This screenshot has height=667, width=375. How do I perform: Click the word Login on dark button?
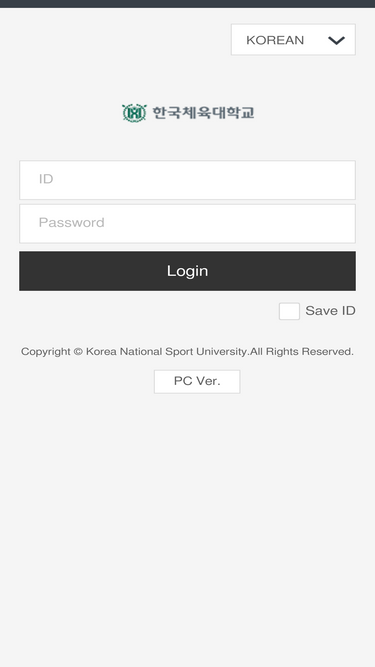coord(188,271)
